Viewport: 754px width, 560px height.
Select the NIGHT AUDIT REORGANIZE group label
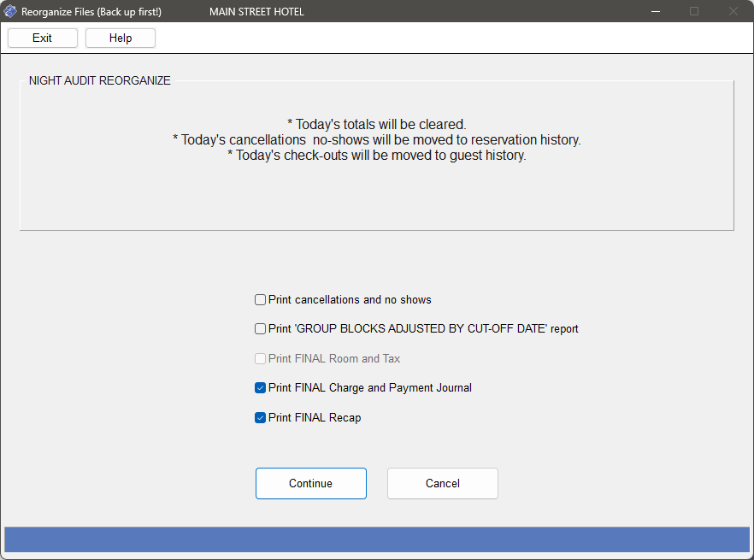99,80
